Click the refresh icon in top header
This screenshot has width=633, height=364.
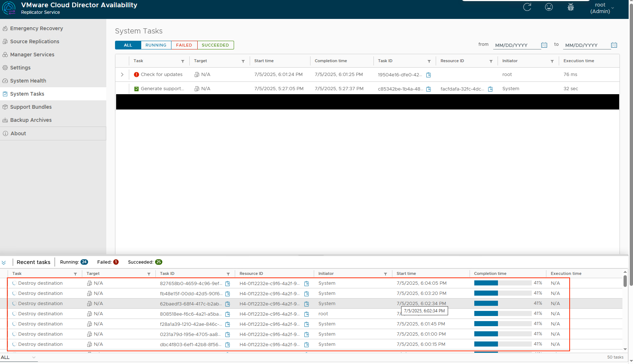(x=527, y=7)
